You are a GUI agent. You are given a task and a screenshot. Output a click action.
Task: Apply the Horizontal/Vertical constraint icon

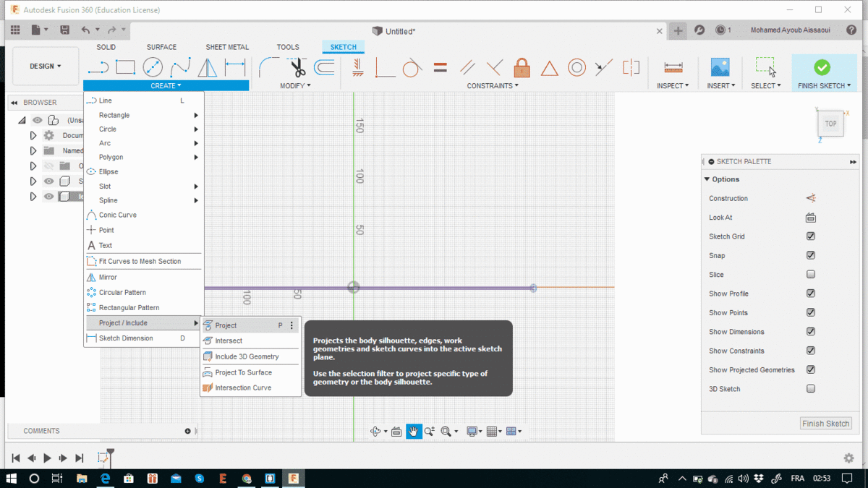point(357,68)
